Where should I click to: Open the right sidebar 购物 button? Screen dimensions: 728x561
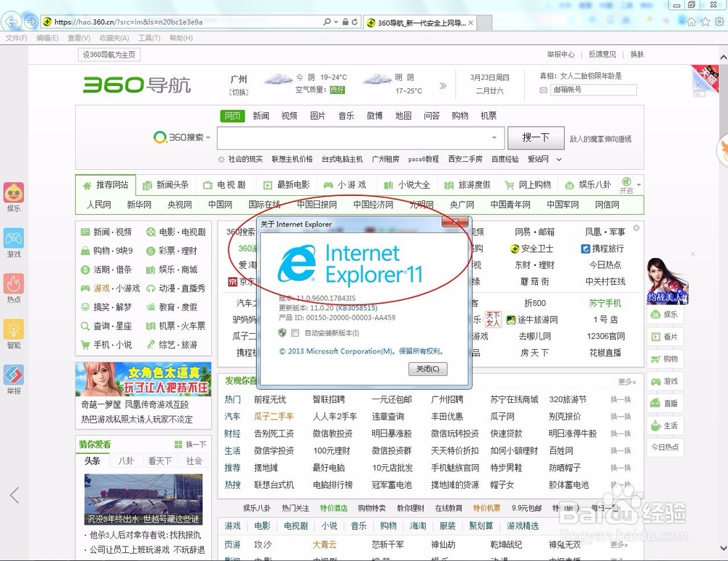coord(665,359)
